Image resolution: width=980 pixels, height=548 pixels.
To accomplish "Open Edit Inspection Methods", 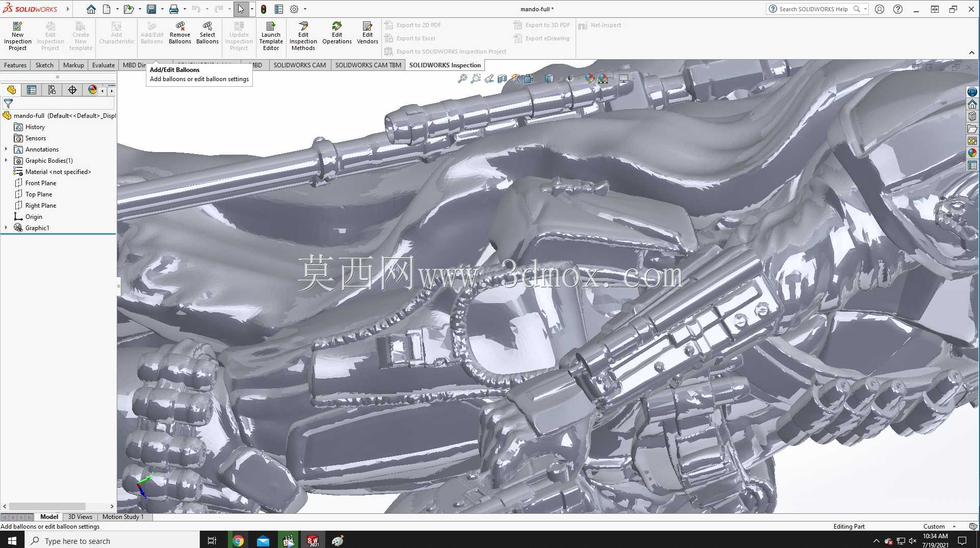I will pyautogui.click(x=303, y=36).
